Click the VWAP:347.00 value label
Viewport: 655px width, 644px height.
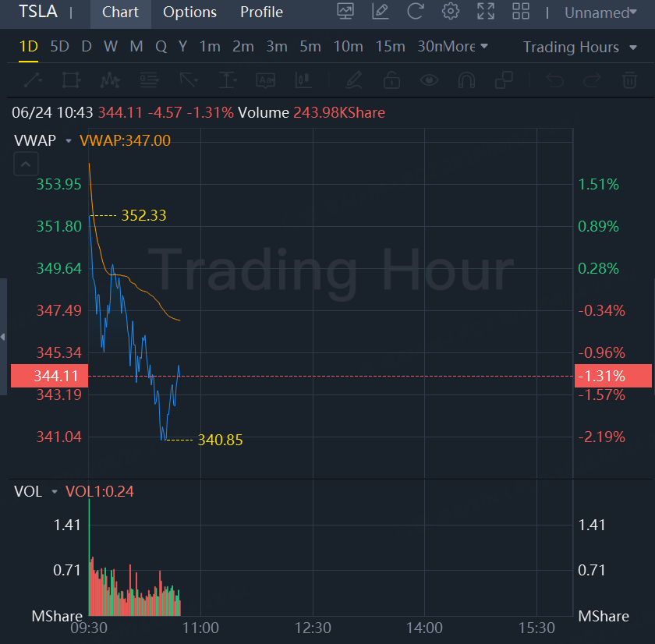click(x=125, y=141)
